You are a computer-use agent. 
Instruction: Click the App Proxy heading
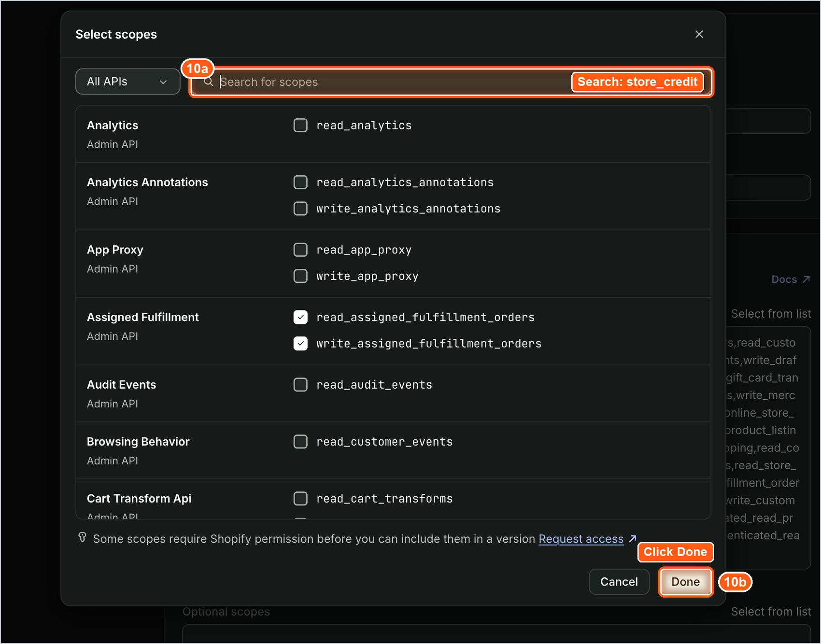115,250
